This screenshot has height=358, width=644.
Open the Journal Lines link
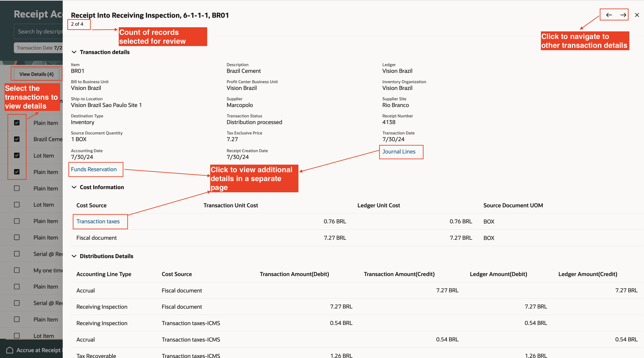tap(399, 152)
